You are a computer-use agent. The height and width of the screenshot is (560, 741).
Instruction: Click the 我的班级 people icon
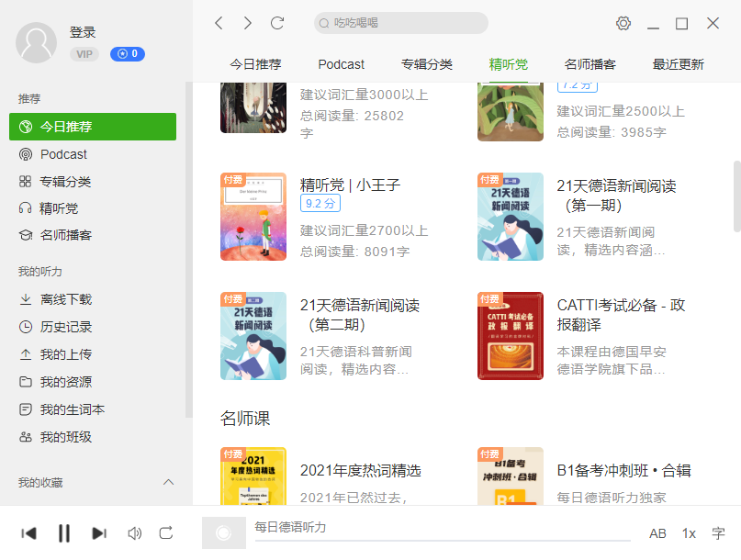pos(26,437)
